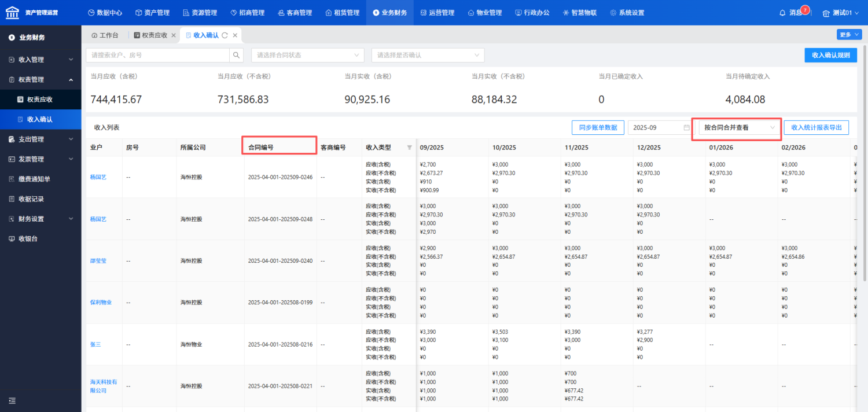Open the 邵莹莹 tenant link
This screenshot has width=868, height=412.
click(98, 261)
